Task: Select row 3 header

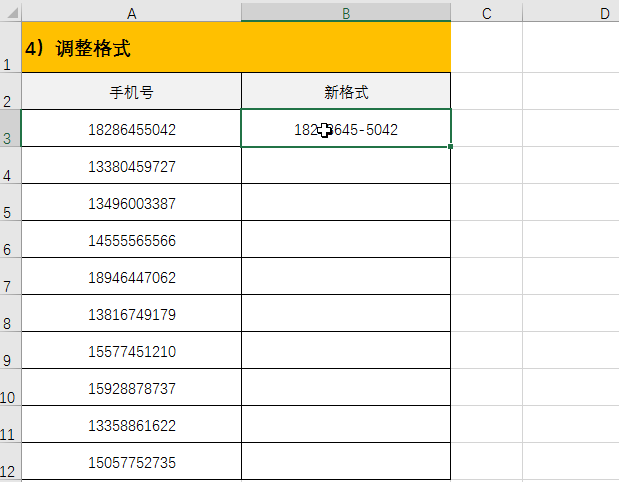Action: tap(10, 128)
